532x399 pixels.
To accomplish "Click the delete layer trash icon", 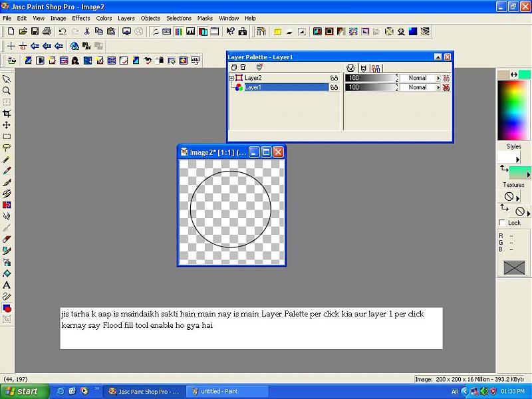I will pos(243,67).
